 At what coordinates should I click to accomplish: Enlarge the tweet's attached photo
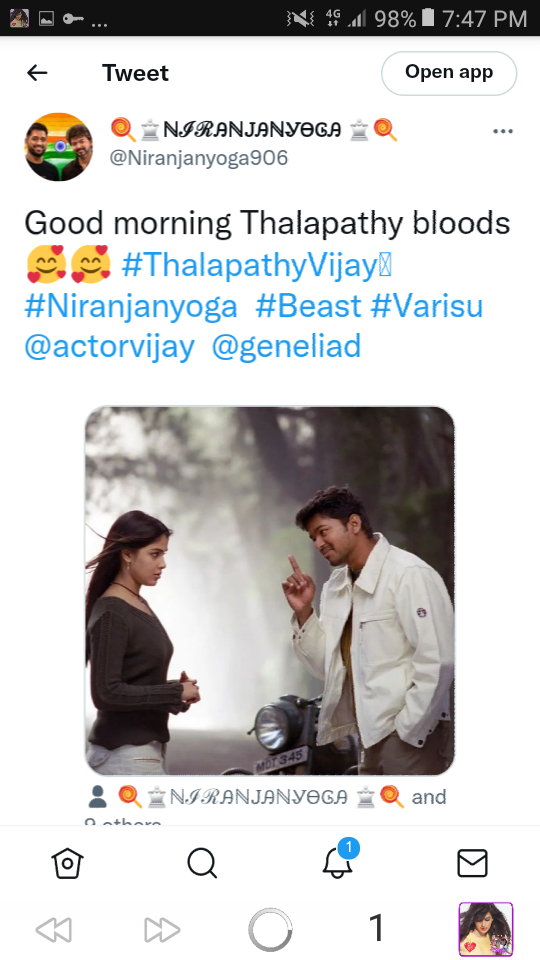coord(269,591)
